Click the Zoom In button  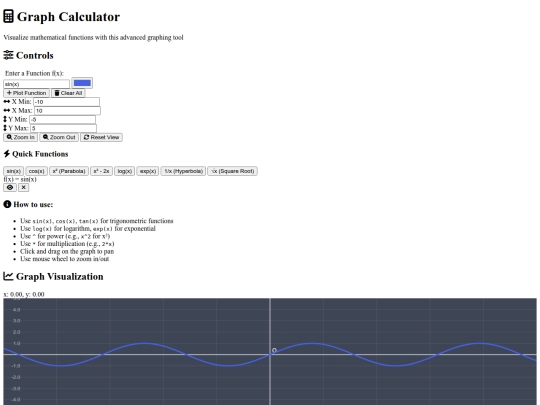pyautogui.click(x=21, y=137)
